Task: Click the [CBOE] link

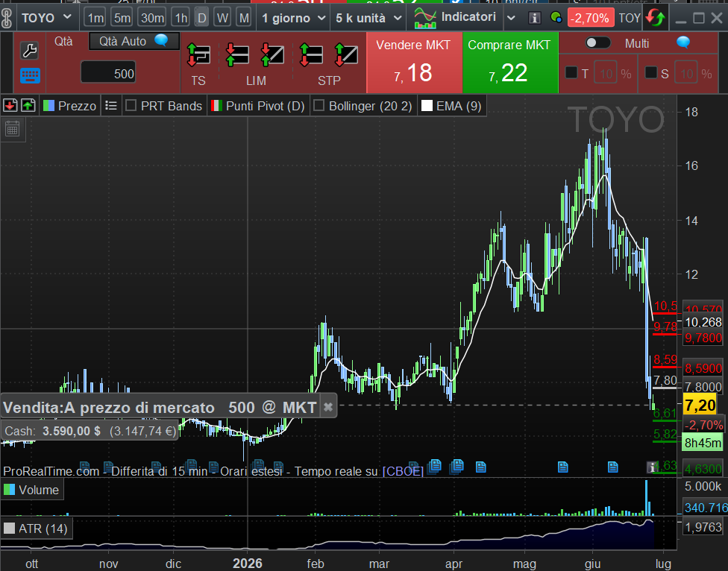Action: pyautogui.click(x=403, y=471)
